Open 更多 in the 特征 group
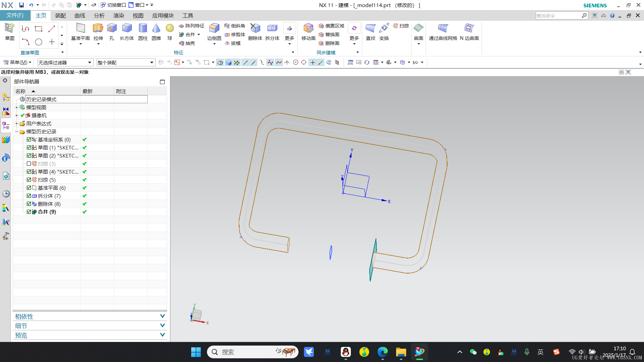This screenshot has height=362, width=644. (x=289, y=34)
